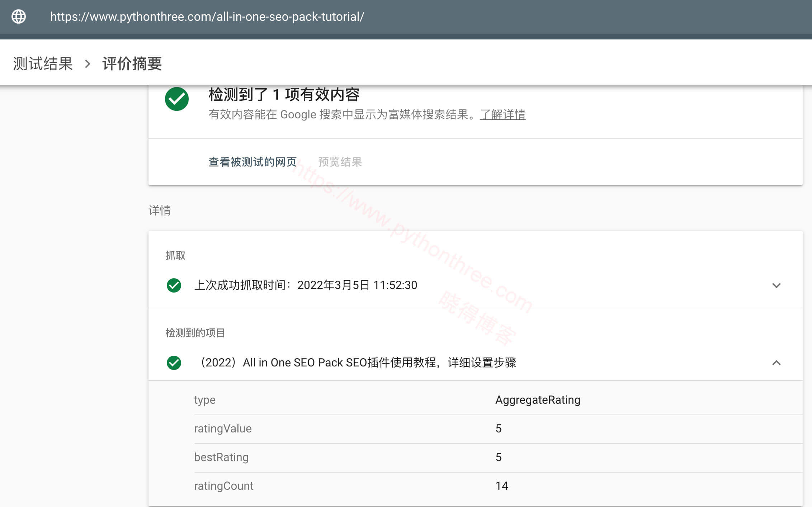812x507 pixels.
Task: Click the breadcrumb chevron separator
Action: (x=88, y=64)
